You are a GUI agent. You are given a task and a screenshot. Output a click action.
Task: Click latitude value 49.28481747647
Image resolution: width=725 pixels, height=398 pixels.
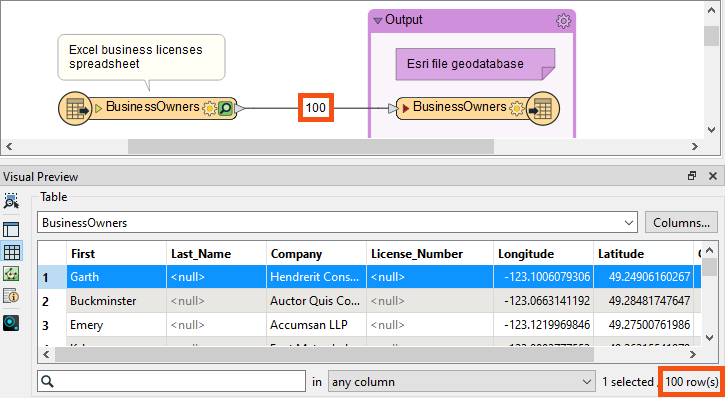(x=643, y=301)
